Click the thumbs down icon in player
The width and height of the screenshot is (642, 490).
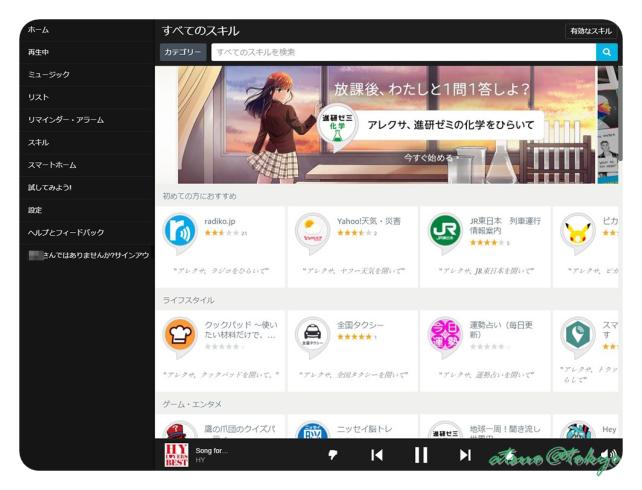pos(332,455)
